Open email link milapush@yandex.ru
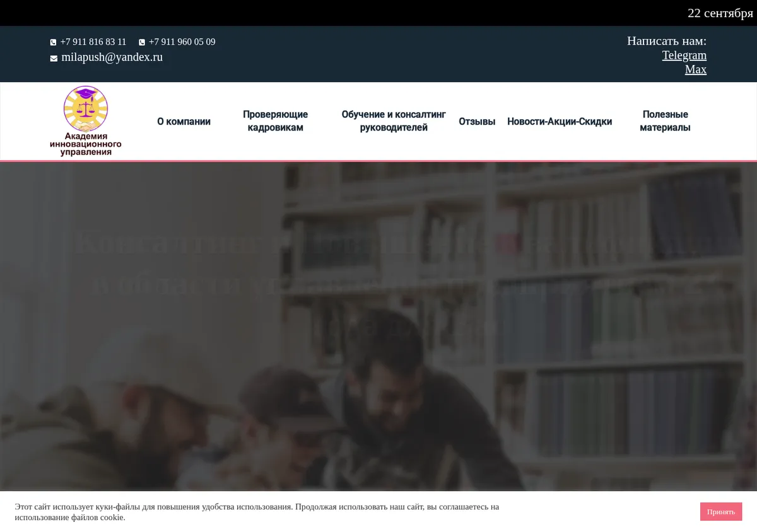The height and width of the screenshot is (532, 757). click(x=112, y=57)
